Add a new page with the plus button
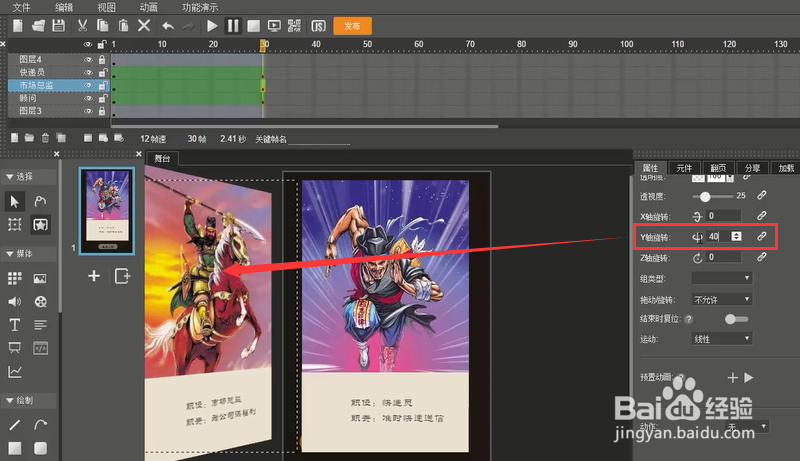The width and height of the screenshot is (800, 461). (94, 276)
